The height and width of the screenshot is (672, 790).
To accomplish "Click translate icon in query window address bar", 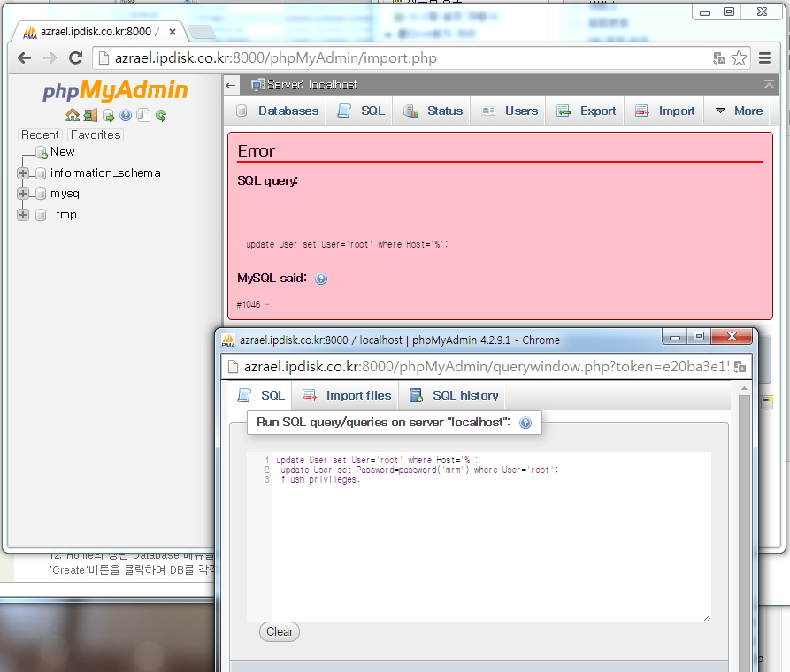I will [740, 367].
